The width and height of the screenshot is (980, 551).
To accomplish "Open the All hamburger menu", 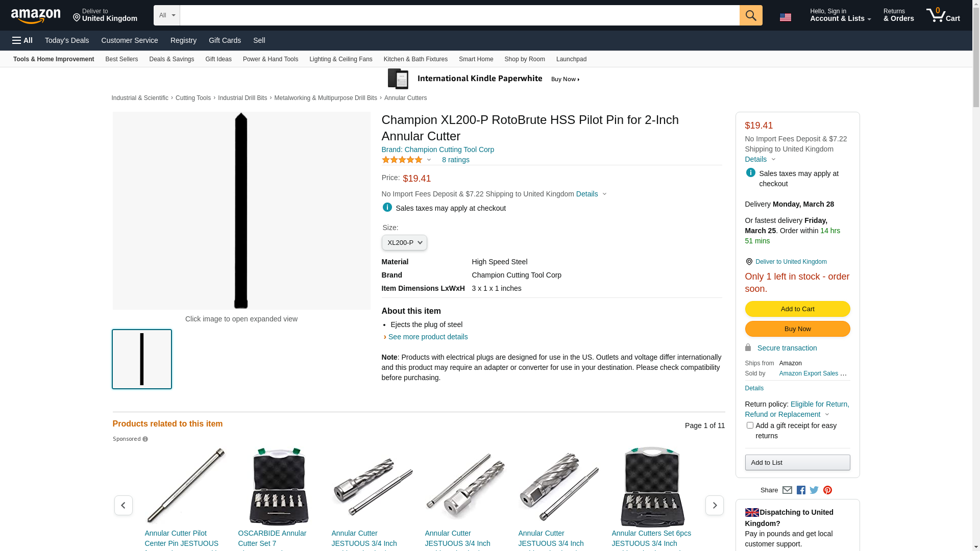I will pyautogui.click(x=22, y=40).
